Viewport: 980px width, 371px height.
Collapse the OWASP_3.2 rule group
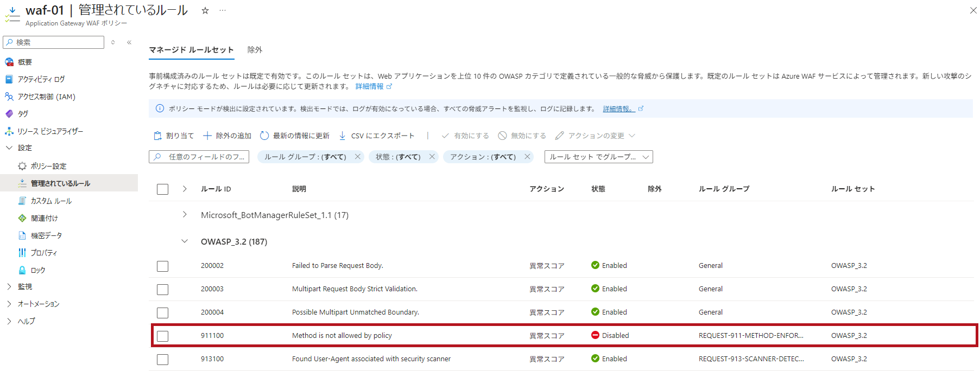click(x=185, y=241)
